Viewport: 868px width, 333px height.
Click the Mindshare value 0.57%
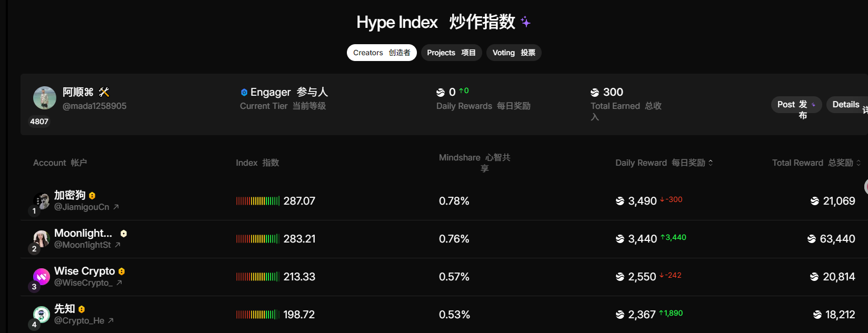[x=454, y=277]
